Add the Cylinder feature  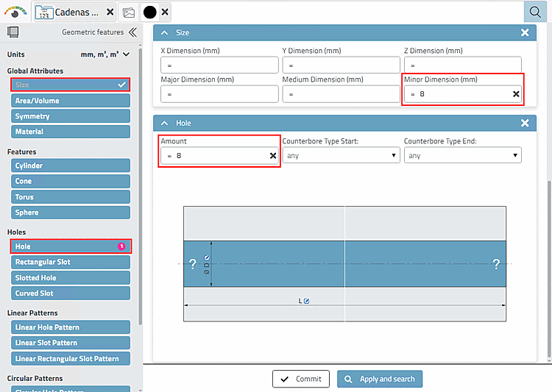click(71, 165)
